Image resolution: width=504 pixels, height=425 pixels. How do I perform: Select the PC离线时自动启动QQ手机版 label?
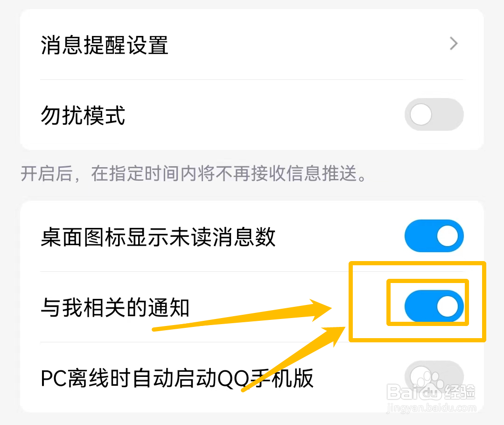(x=177, y=378)
